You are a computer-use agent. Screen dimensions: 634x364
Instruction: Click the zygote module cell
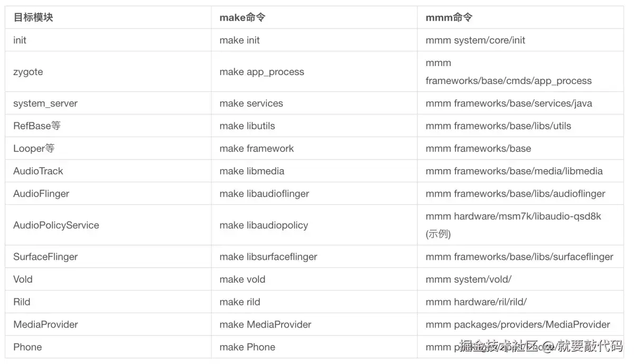pos(28,72)
